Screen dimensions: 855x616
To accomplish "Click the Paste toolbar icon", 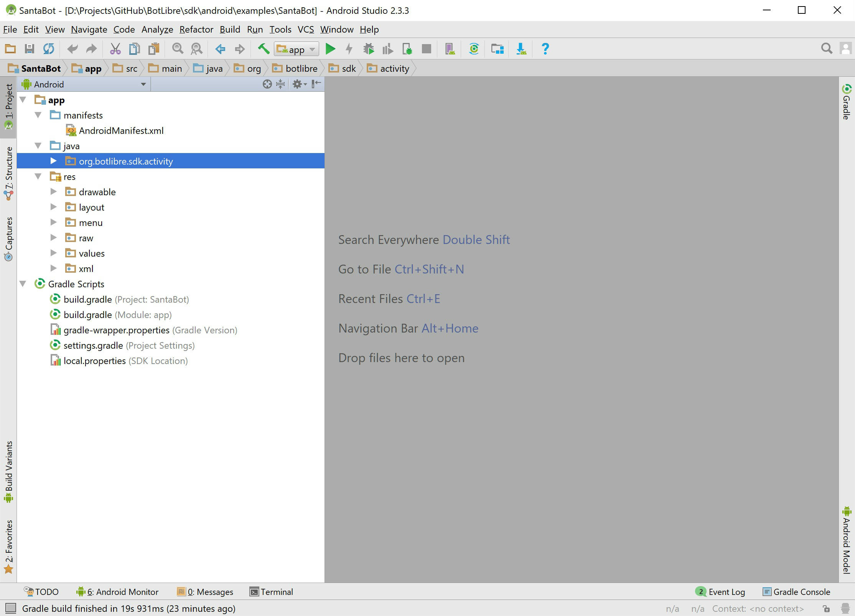I will (x=154, y=49).
